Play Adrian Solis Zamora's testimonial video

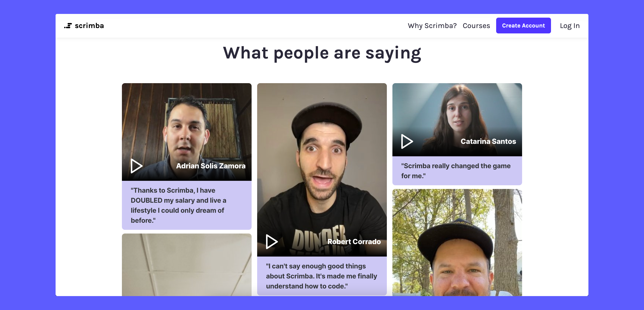(x=137, y=166)
